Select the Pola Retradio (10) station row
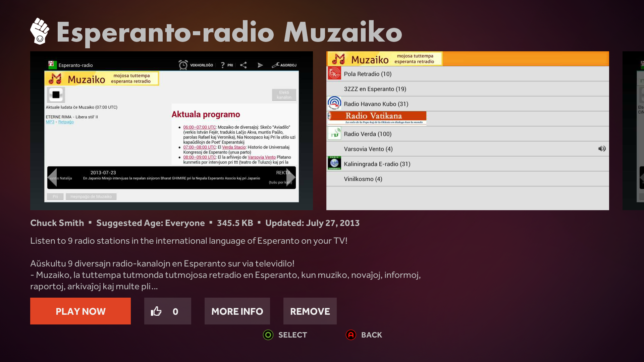644x362 pixels. (468, 74)
